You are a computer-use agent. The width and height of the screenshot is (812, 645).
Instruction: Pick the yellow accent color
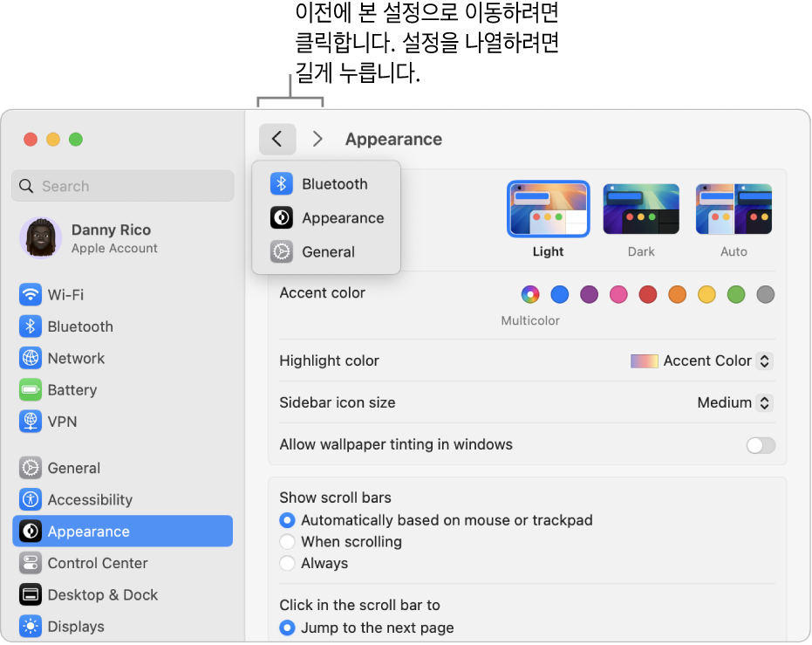point(706,294)
